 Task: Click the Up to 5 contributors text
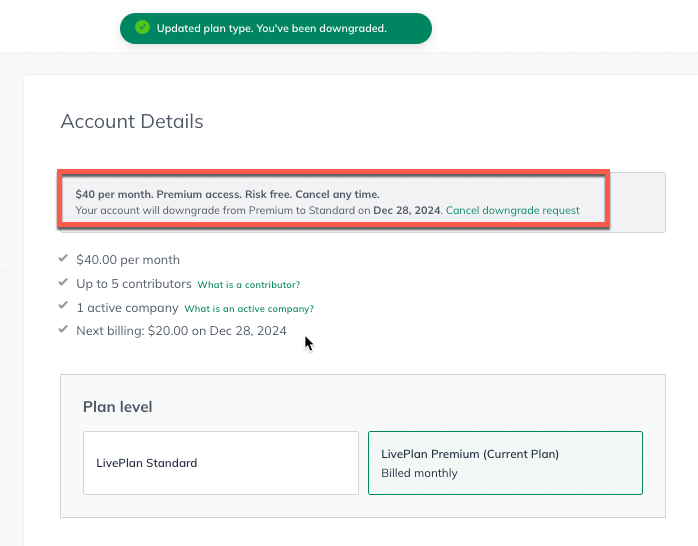134,284
